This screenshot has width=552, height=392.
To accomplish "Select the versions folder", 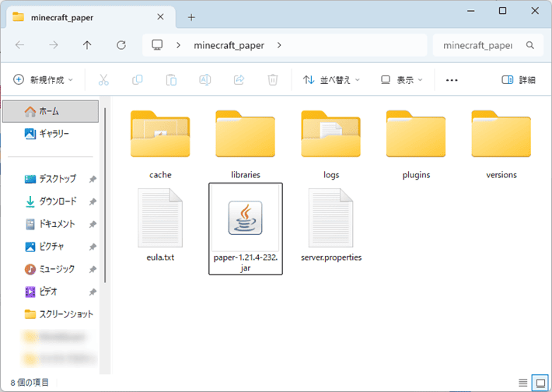I will click(501, 145).
